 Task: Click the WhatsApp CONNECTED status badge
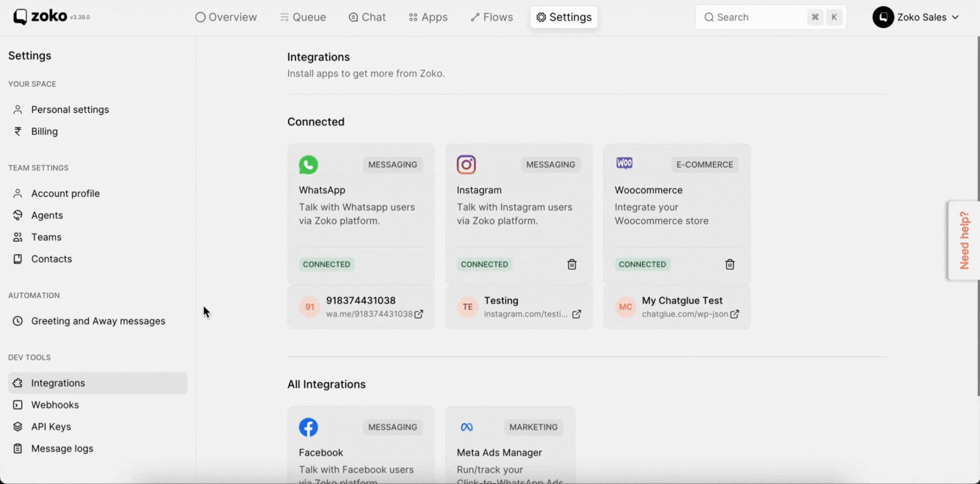pyautogui.click(x=327, y=265)
